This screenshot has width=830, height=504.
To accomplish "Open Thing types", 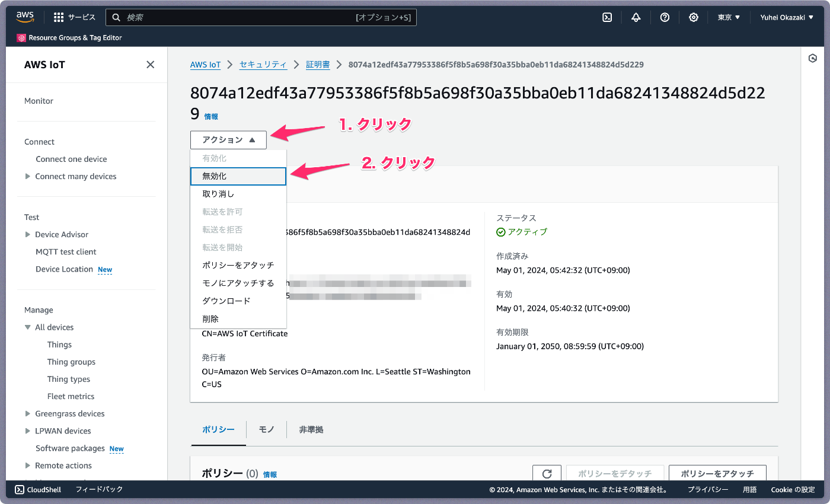I will click(69, 379).
